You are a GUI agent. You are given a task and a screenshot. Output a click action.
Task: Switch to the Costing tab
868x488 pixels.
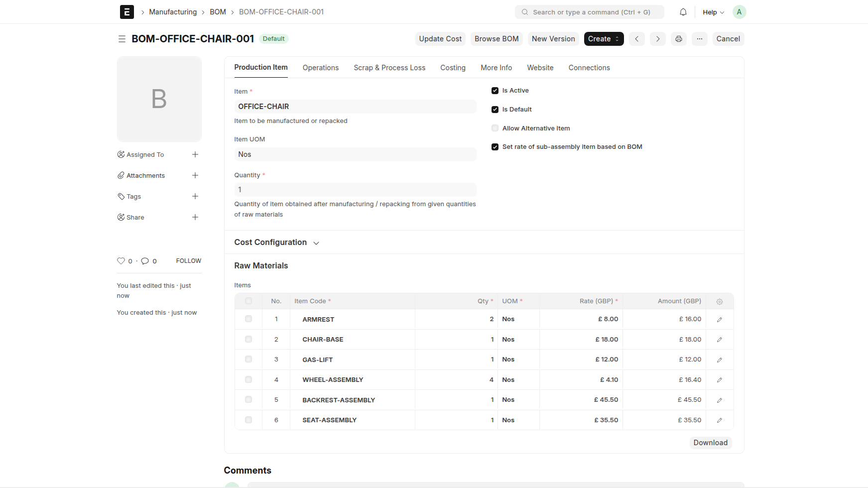click(453, 68)
